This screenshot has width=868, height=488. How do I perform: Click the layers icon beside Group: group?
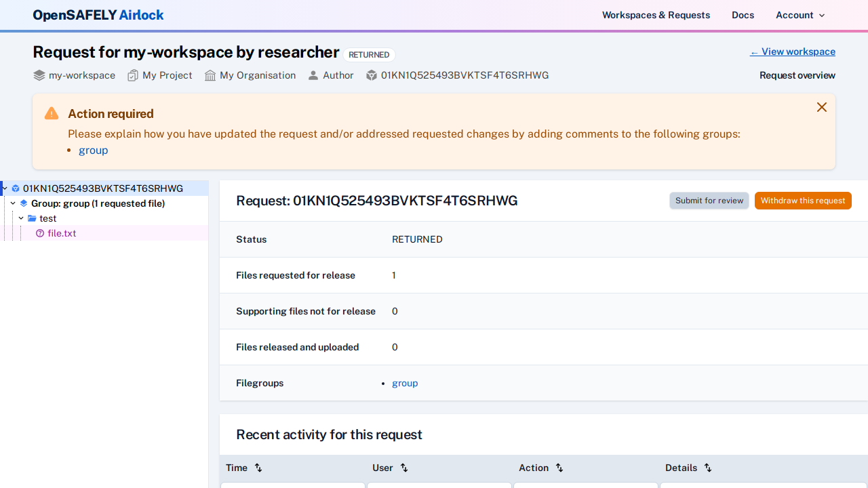[24, 203]
